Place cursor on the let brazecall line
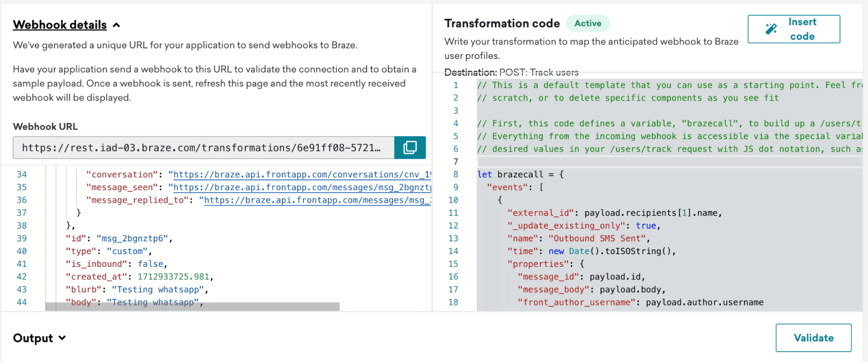868x362 pixels. (520, 175)
